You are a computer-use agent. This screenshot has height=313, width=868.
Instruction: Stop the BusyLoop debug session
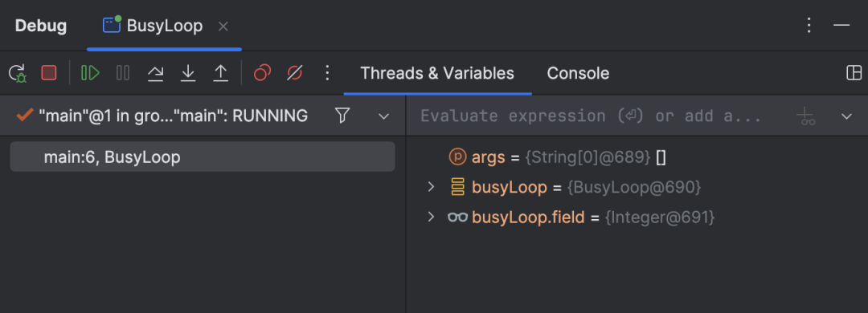[49, 73]
